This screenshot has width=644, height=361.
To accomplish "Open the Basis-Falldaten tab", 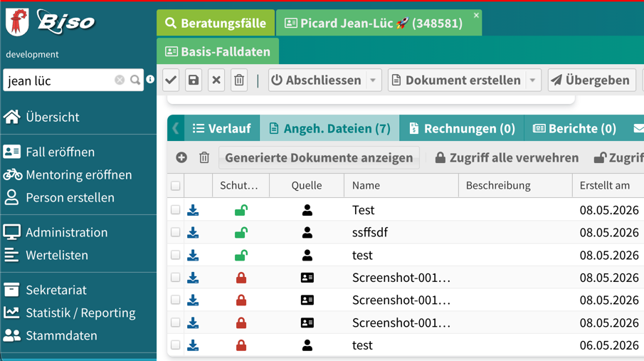I will point(218,51).
